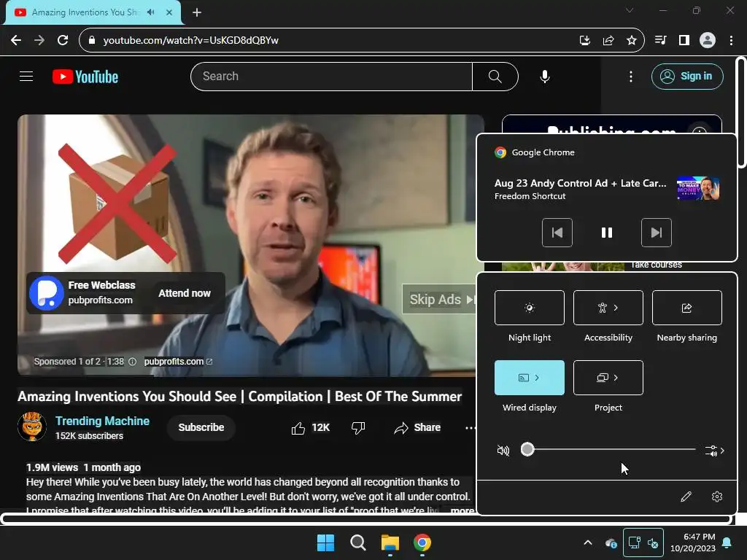Open Chrome three-dot menu
The width and height of the screenshot is (747, 560).
coord(731,41)
